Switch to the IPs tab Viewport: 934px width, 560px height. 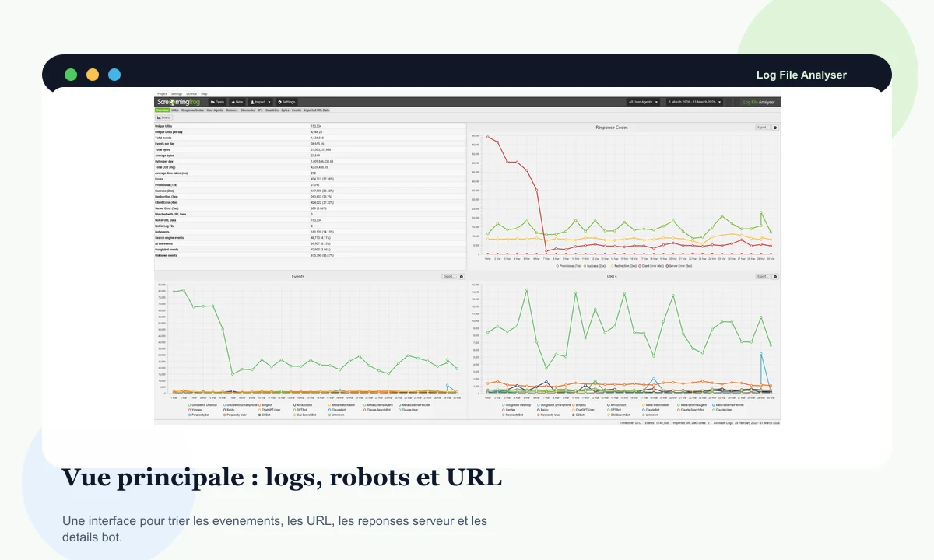click(261, 110)
